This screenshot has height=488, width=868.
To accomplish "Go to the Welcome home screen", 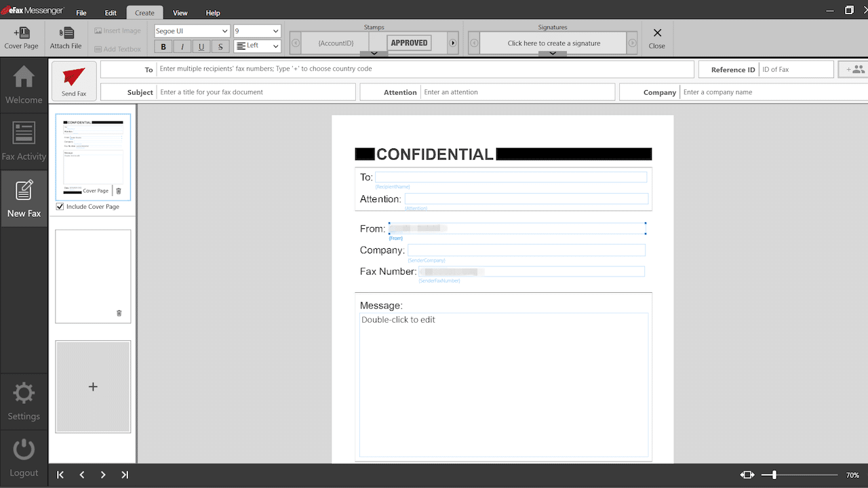I will 24,84.
